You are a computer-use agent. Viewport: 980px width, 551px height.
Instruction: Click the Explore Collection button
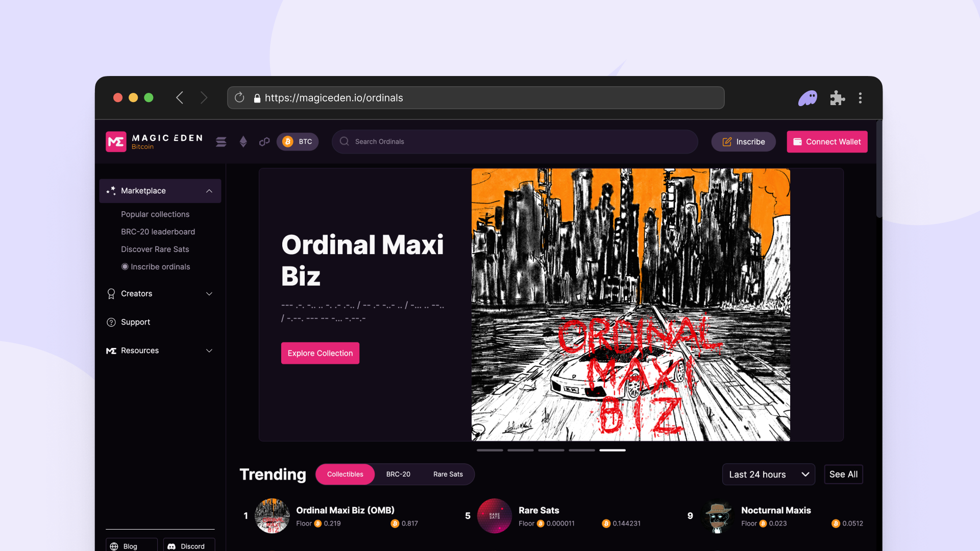click(x=320, y=353)
